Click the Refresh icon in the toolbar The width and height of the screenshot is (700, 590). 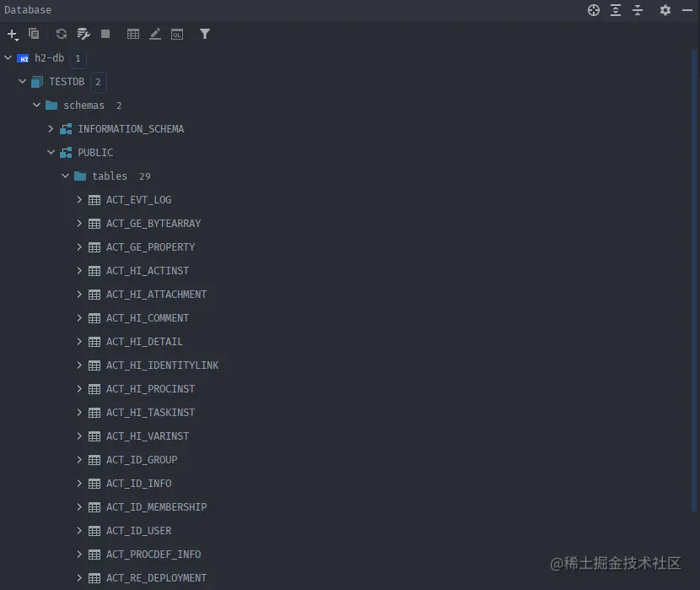tap(62, 34)
